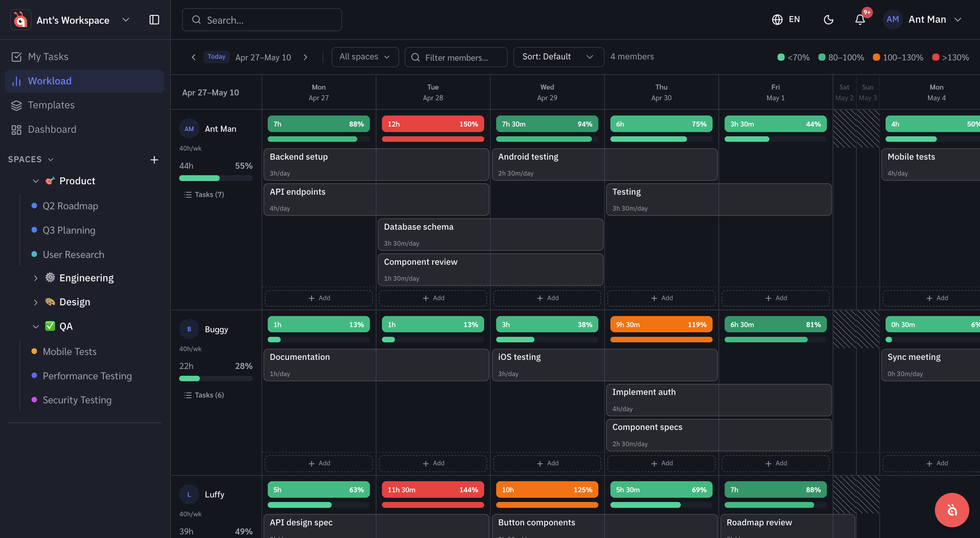Add task for Buggy on Apr 28
980x538 pixels.
tap(433, 463)
